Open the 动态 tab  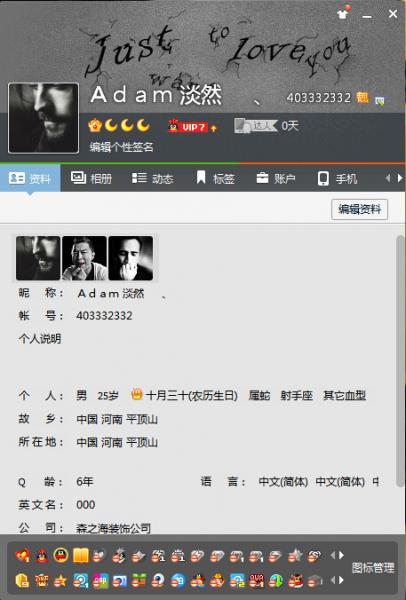152,178
